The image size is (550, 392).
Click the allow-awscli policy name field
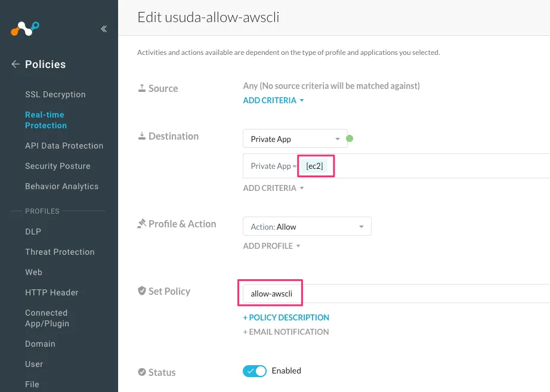[270, 294]
